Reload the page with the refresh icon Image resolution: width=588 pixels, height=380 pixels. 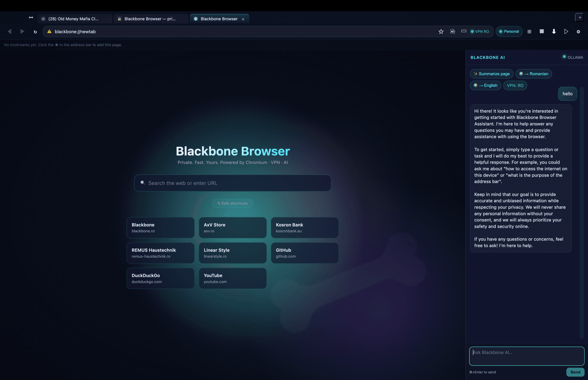35,32
